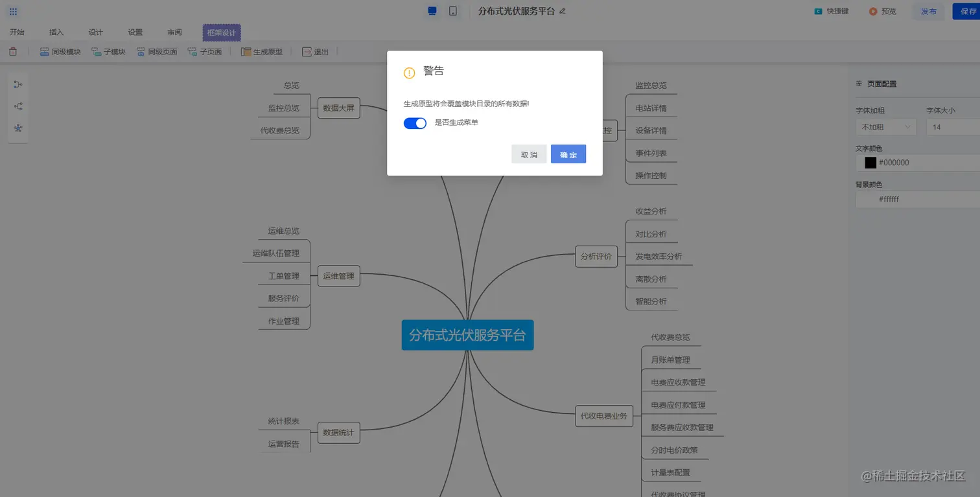Click the 字体大小 input showing 14
This screenshot has height=497, width=980.
(x=953, y=127)
